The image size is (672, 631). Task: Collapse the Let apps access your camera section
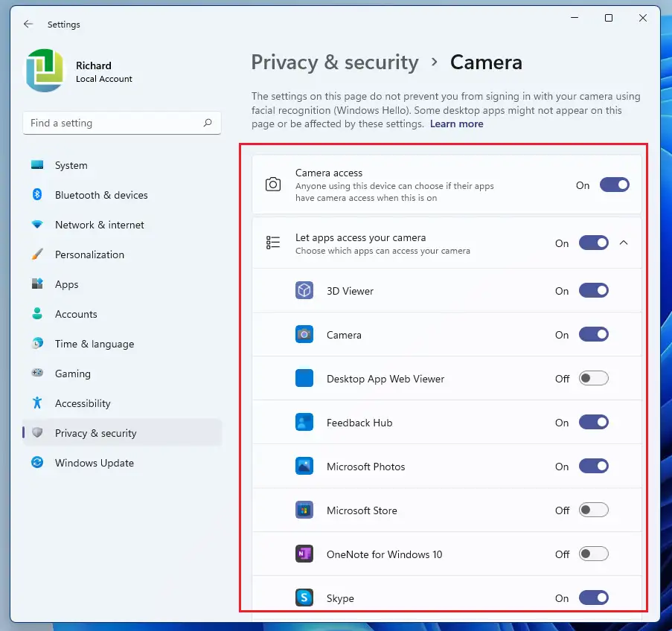tap(624, 243)
